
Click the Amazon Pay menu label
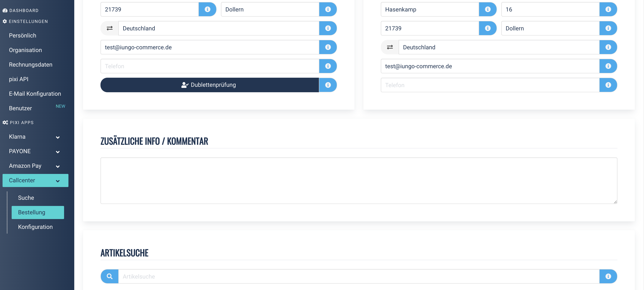pos(25,166)
